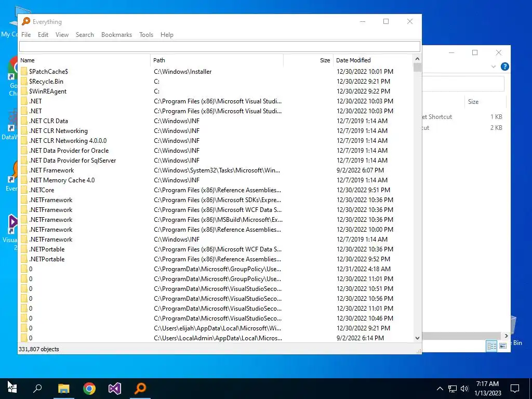This screenshot has height=399, width=532.
Task: Click the C:\Windows\Installer path cell
Action: [182, 72]
